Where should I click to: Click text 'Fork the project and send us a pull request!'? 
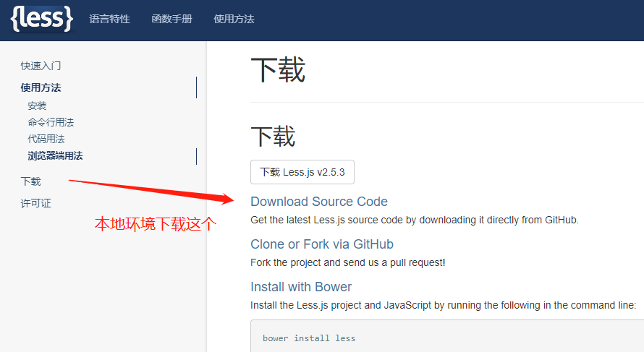[x=348, y=262]
